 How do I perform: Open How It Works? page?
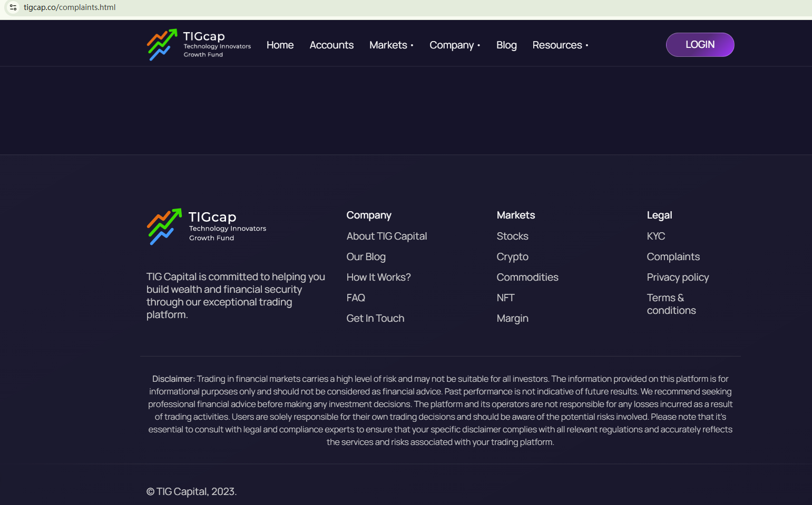point(378,278)
